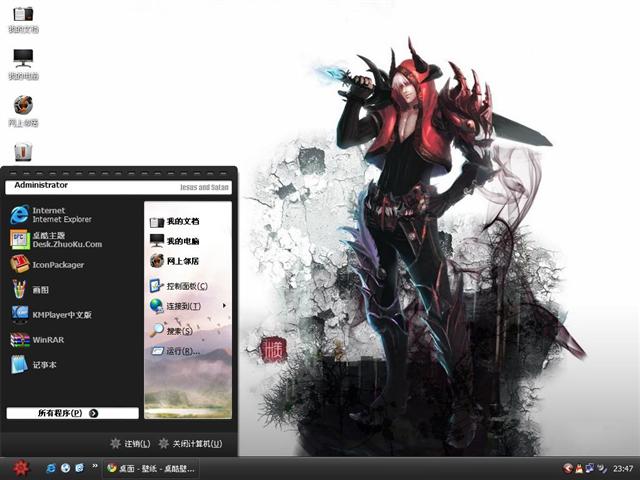Image resolution: width=640 pixels, height=480 pixels.
Task: Launch Internet Explorer from start menu
Action: coord(51,215)
